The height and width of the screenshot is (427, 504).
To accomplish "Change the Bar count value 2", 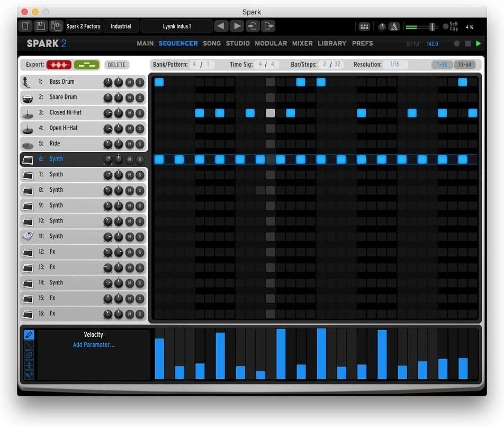I will click(325, 64).
